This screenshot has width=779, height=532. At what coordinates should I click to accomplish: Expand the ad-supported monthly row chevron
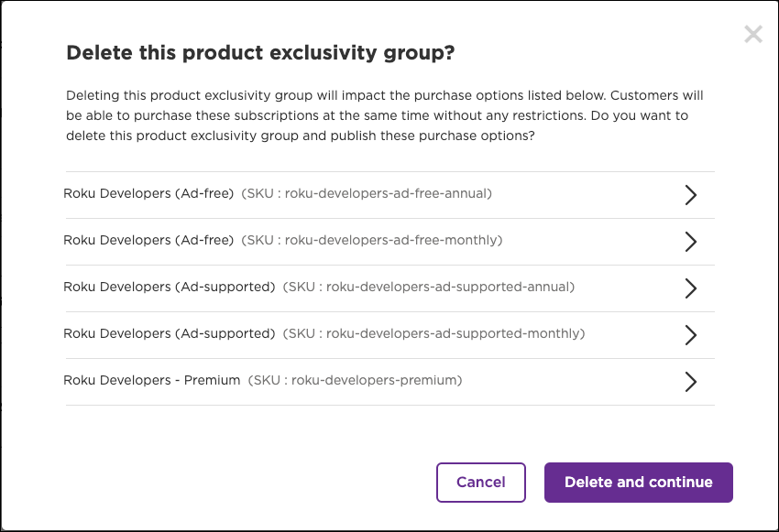pyautogui.click(x=691, y=335)
